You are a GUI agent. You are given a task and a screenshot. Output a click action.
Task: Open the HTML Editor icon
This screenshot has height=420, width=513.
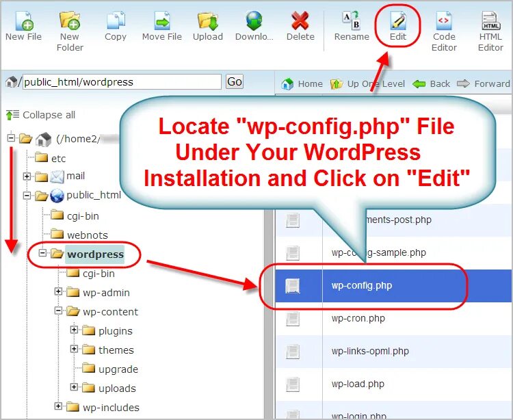pos(490,21)
